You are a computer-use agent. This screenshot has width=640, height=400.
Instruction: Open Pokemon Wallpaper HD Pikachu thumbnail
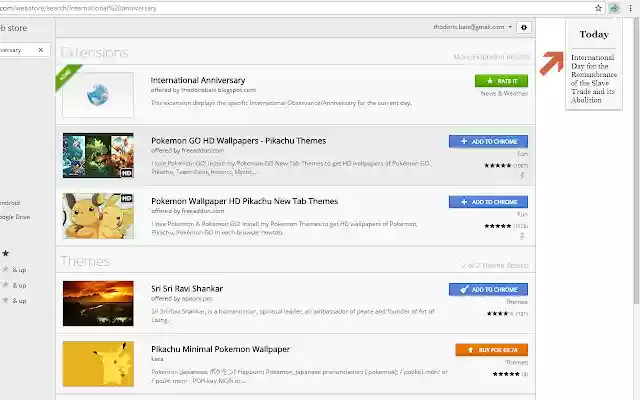click(x=98, y=216)
